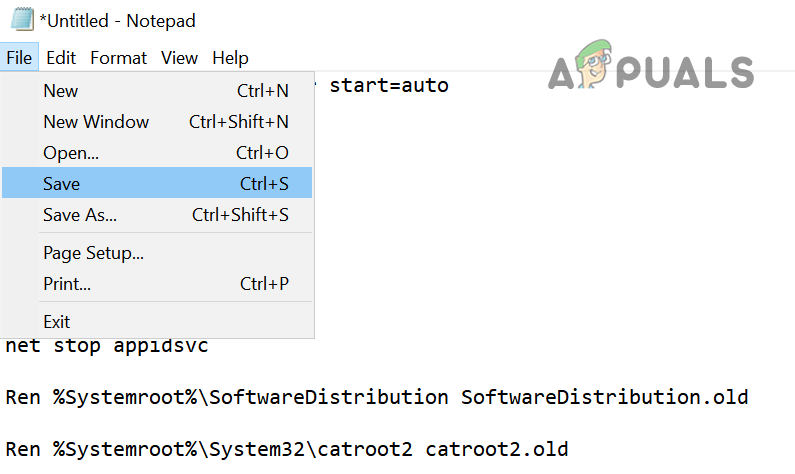Select New Window menu entry
795x474 pixels.
(x=96, y=122)
